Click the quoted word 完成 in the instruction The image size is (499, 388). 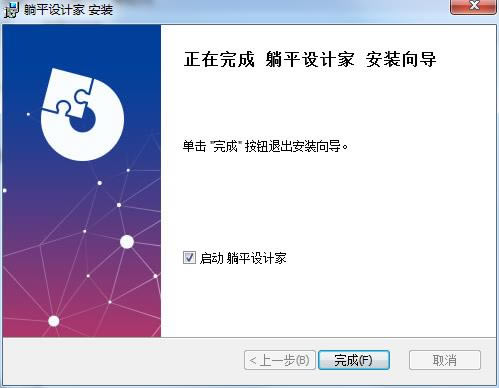tap(225, 146)
